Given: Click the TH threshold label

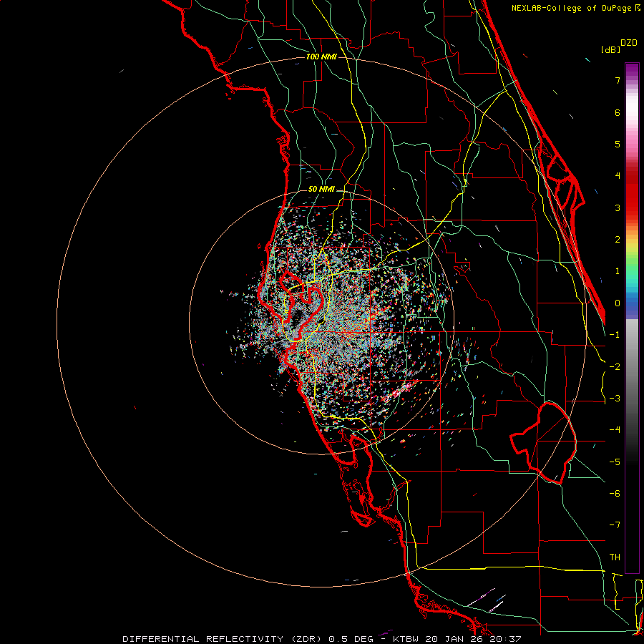Looking at the screenshot, I should point(615,557).
